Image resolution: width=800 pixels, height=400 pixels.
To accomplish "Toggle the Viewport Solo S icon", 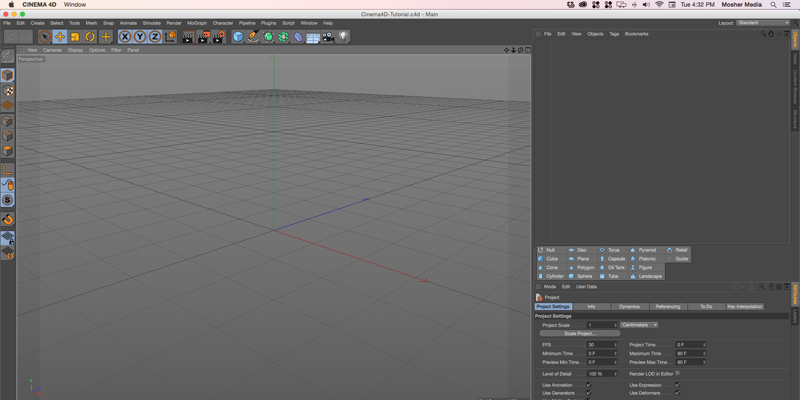I will [7, 200].
